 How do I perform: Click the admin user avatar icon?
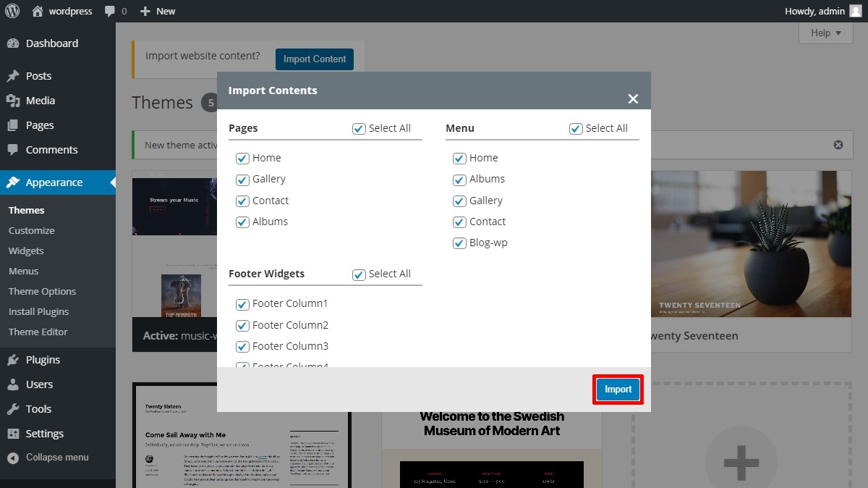(855, 11)
